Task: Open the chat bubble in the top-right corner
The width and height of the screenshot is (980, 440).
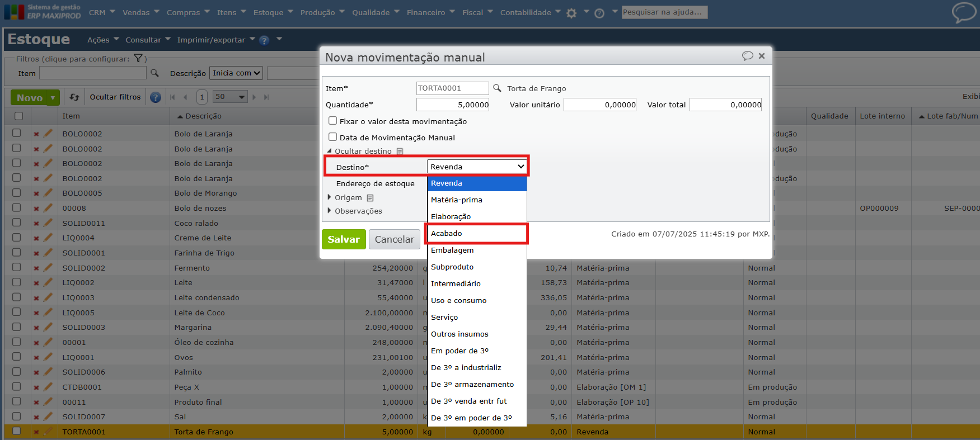Action: pos(964,12)
